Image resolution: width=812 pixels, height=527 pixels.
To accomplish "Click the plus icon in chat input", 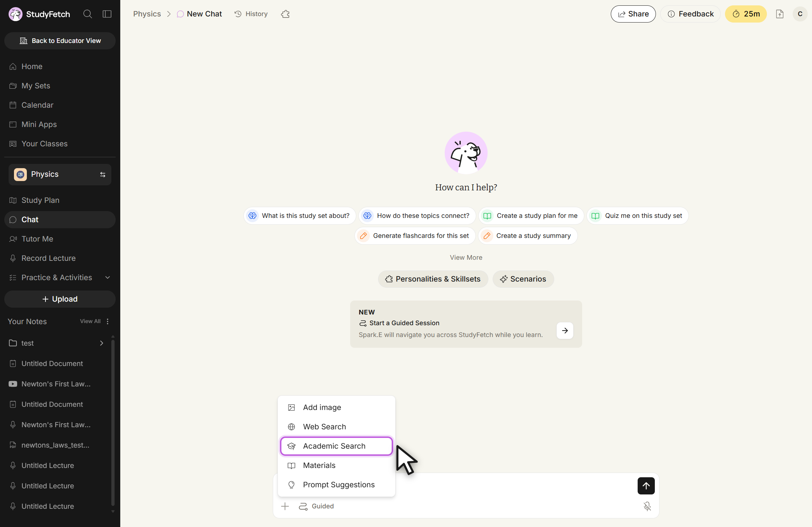I will 285,506.
